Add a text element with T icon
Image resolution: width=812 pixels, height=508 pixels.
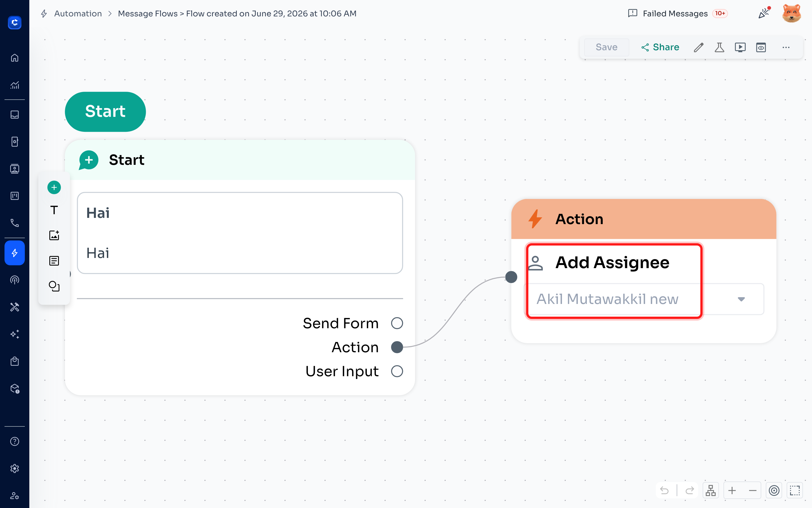54,210
